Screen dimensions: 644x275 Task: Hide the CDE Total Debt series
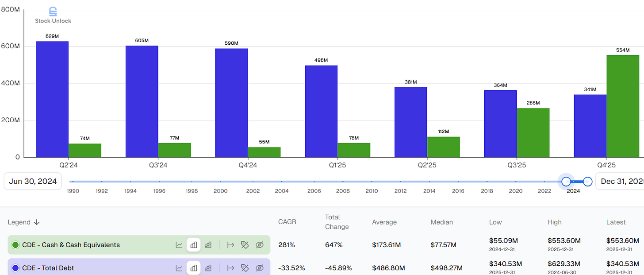pos(259,267)
